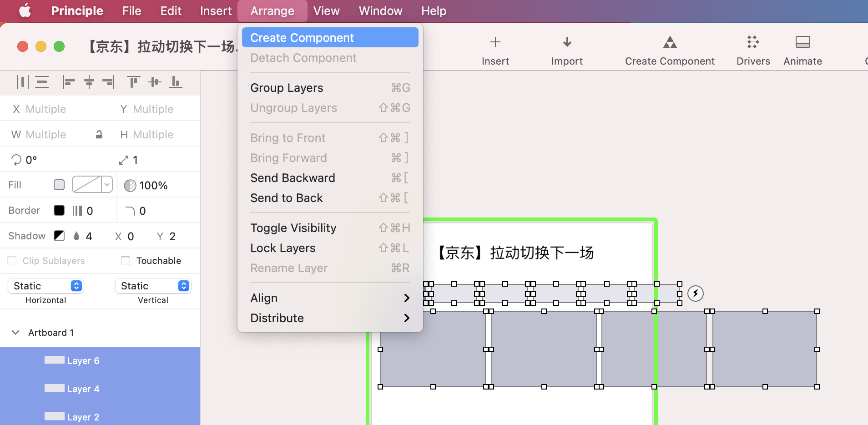Open the Apple menu
Viewport: 868px width, 425px height.
[25, 10]
